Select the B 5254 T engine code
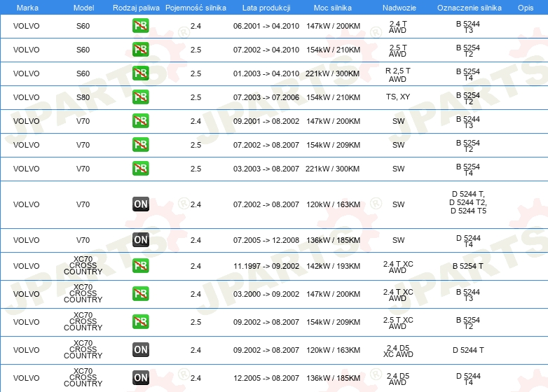548x392 pixels. coord(468,266)
